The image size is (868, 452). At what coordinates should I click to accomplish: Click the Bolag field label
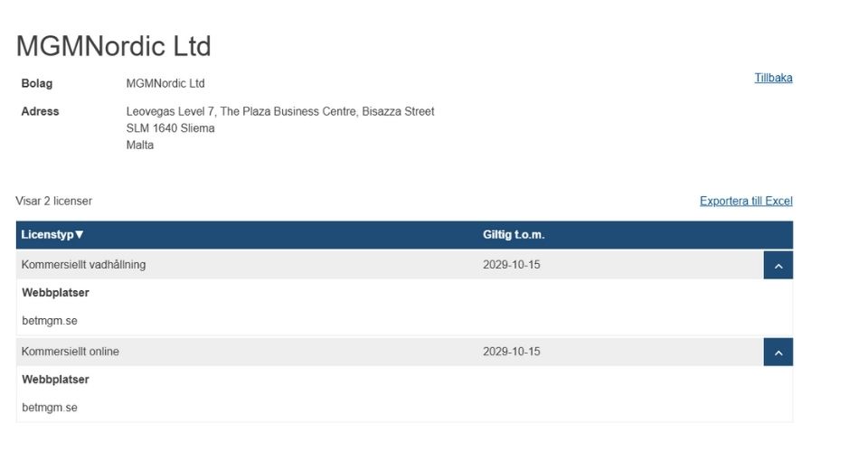(37, 83)
